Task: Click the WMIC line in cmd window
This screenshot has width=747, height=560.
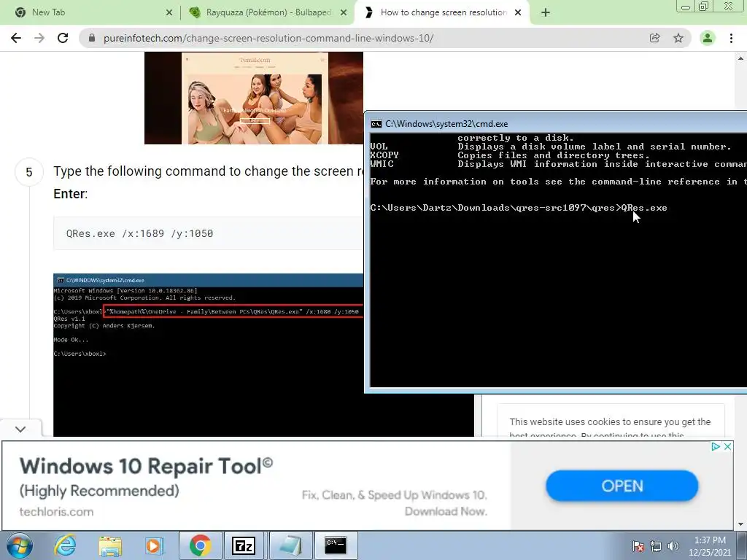Action: pyautogui.click(x=558, y=164)
